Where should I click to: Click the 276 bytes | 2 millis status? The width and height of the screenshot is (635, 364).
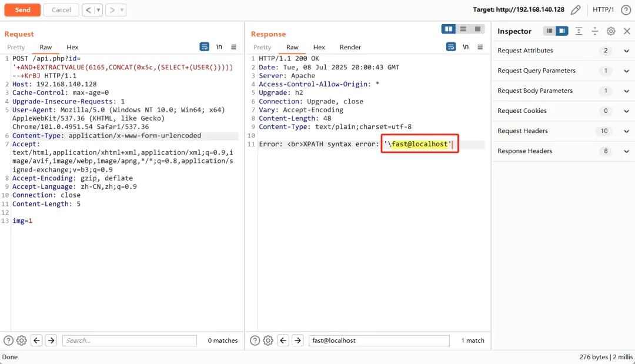pos(606,357)
